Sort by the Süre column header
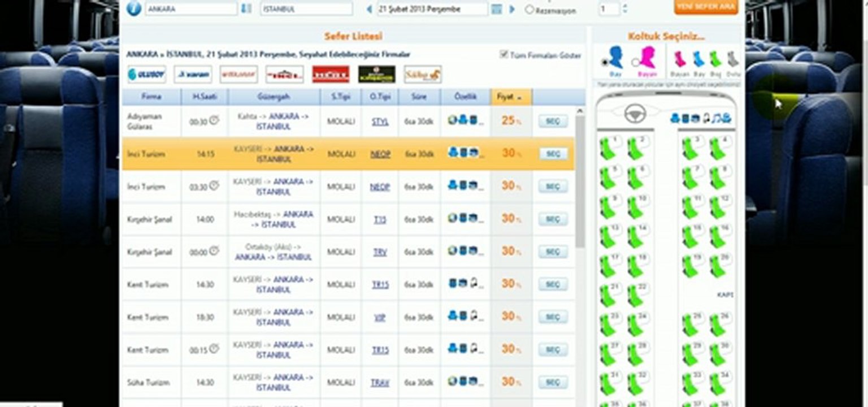 click(419, 97)
